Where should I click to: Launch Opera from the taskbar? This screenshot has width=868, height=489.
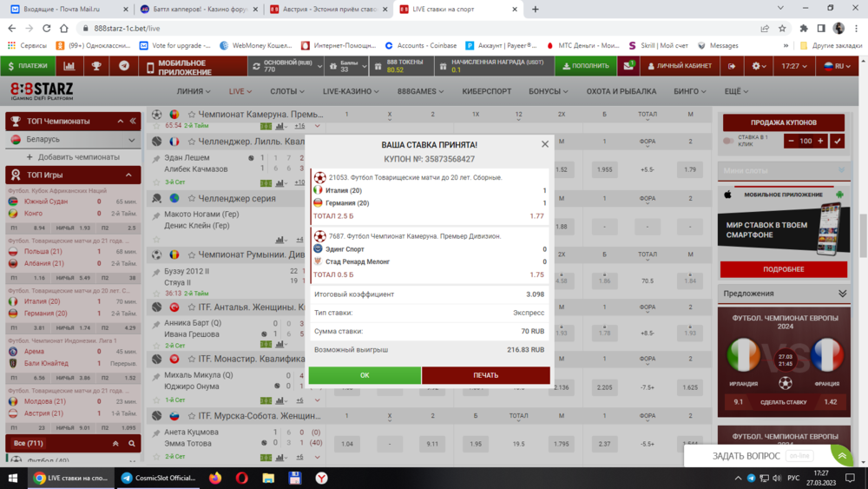(x=242, y=478)
